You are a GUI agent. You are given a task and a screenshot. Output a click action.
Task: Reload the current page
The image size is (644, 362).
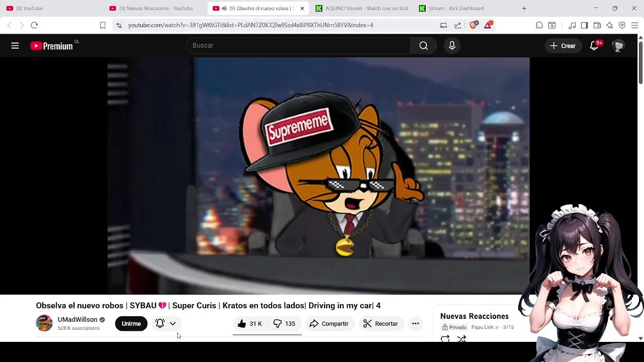(34, 25)
